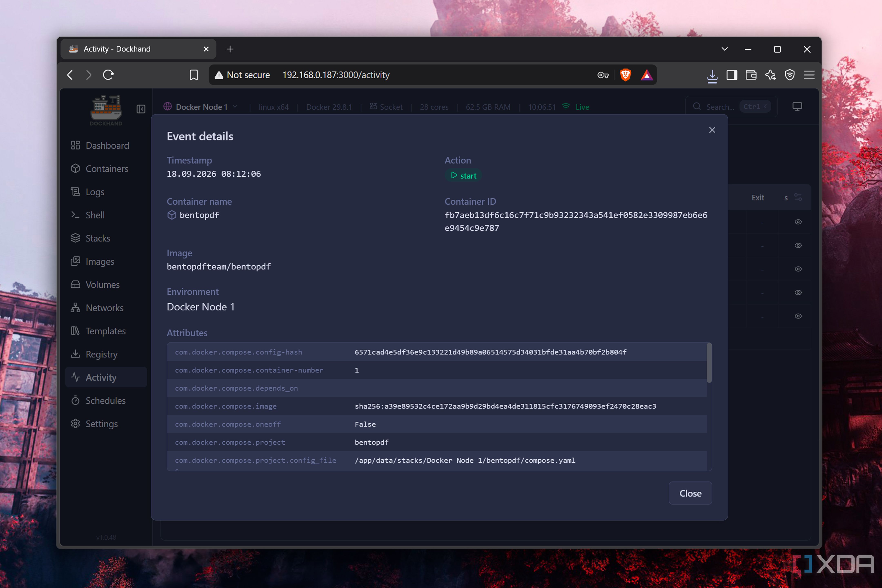This screenshot has width=882, height=588.
Task: Click the Registry download icon
Action: [x=75, y=354]
